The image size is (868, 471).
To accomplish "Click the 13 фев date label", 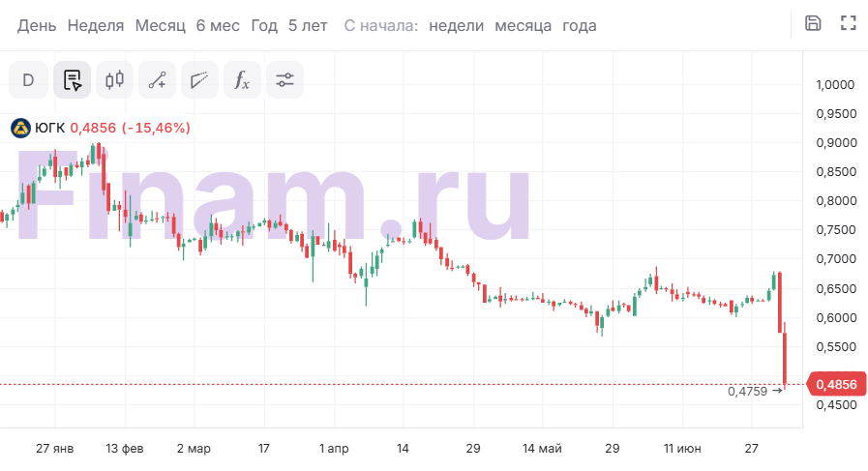I will [125, 449].
